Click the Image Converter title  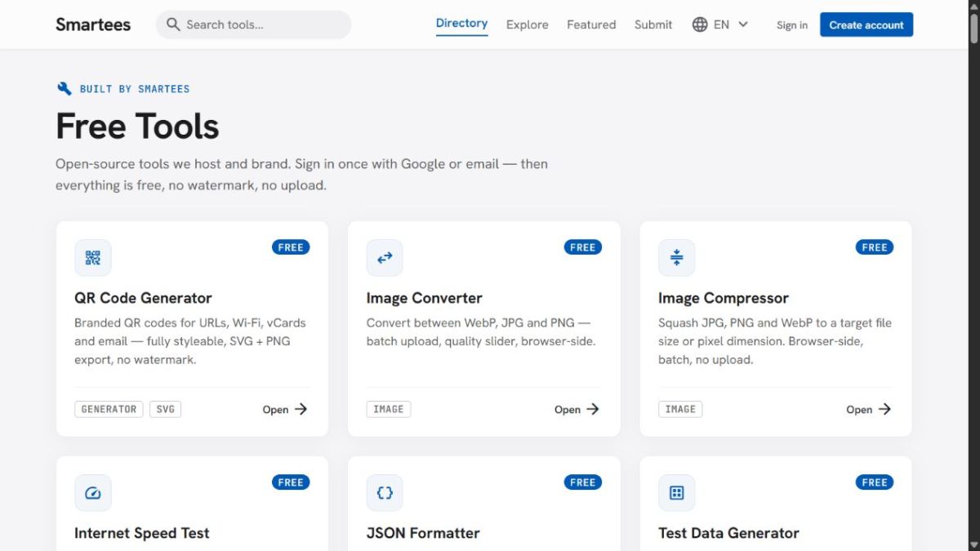click(x=424, y=298)
